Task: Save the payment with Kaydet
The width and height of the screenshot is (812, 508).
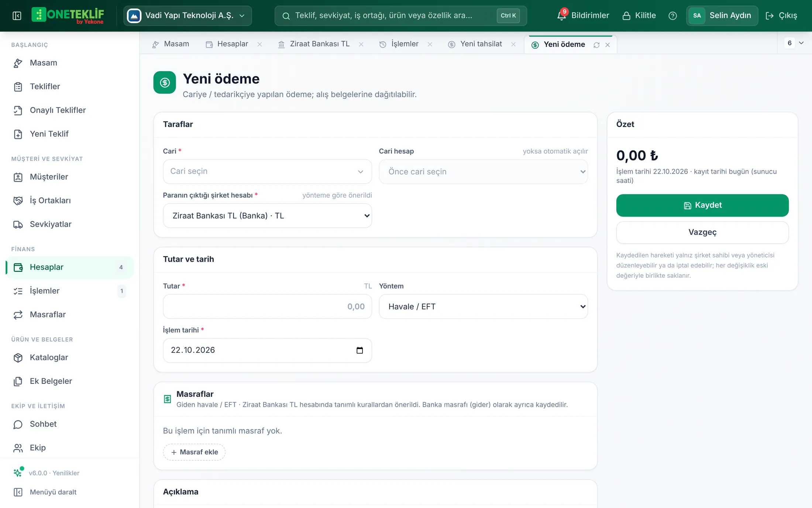Action: click(x=702, y=205)
